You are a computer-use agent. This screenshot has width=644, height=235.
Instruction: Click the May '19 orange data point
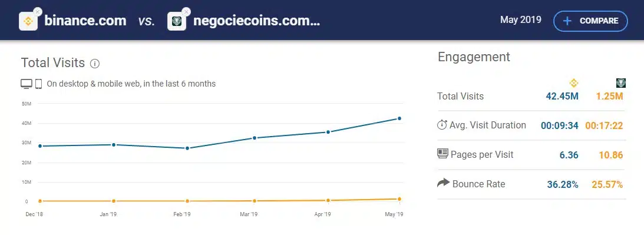click(399, 199)
